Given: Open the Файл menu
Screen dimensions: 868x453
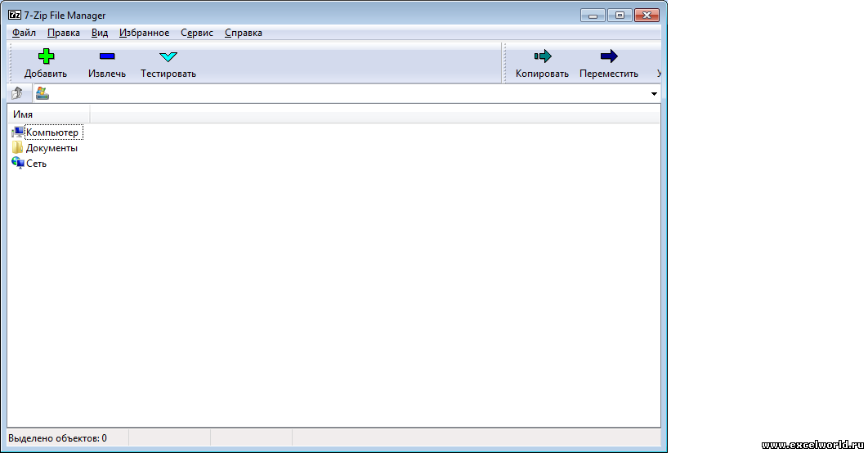Looking at the screenshot, I should [24, 33].
